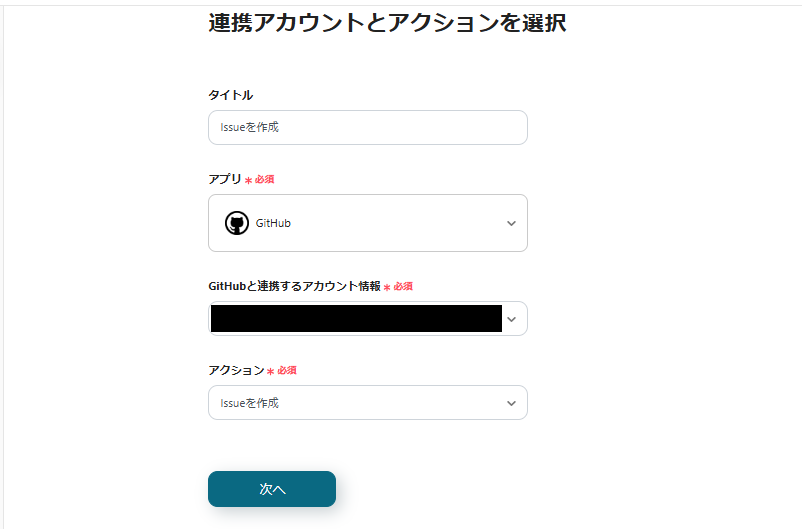Click the タイトル field label
The width and height of the screenshot is (802, 529).
pyautogui.click(x=230, y=95)
